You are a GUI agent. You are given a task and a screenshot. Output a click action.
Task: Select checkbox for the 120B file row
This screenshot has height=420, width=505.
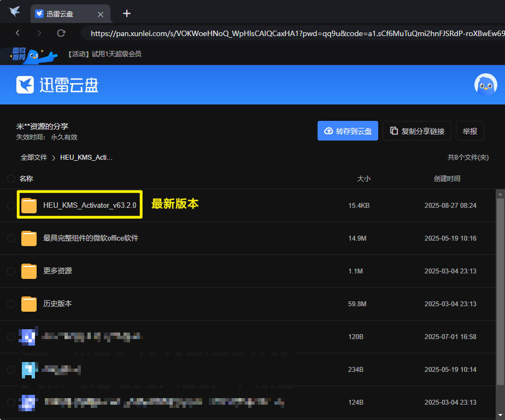(x=10, y=337)
